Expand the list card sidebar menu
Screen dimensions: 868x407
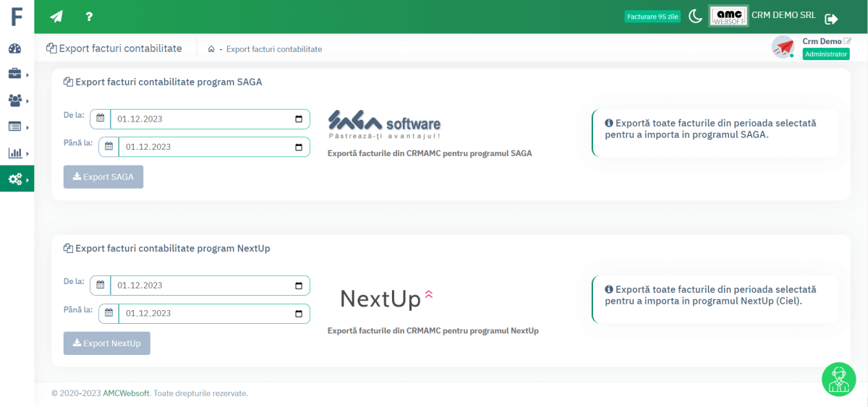tap(15, 127)
